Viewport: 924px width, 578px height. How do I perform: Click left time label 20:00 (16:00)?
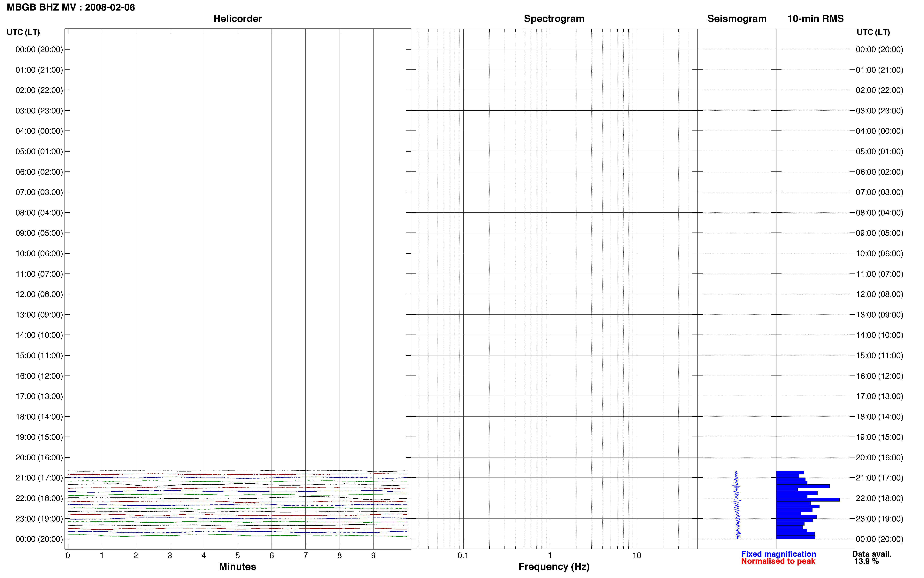39,458
